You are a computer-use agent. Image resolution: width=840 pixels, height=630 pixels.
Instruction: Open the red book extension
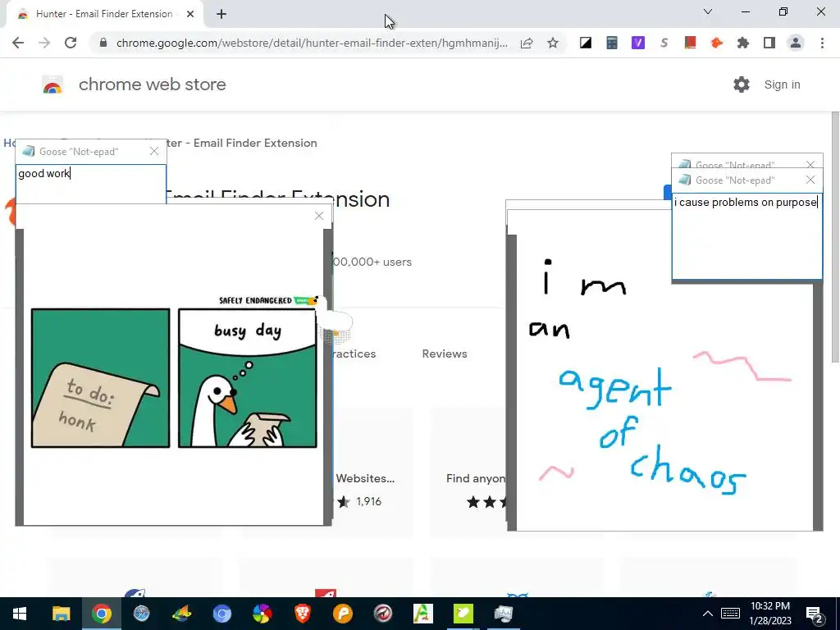click(690, 43)
